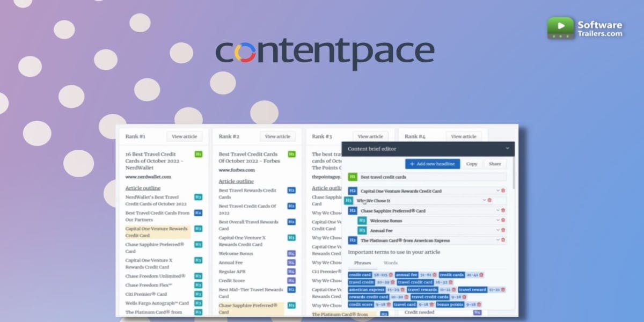Image resolution: width=644 pixels, height=322 pixels.
Task: Delete the 'annual fee' phrase term
Action: pos(434,275)
